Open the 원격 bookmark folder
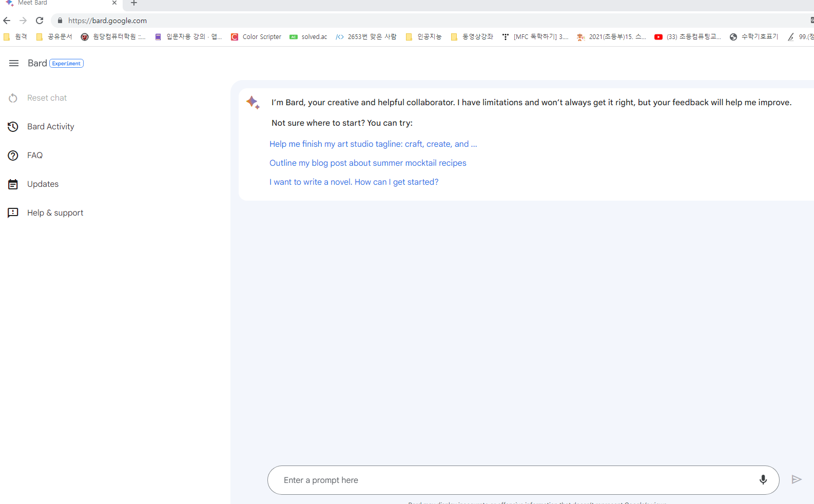Screen dimensions: 814x504 (x=15, y=37)
